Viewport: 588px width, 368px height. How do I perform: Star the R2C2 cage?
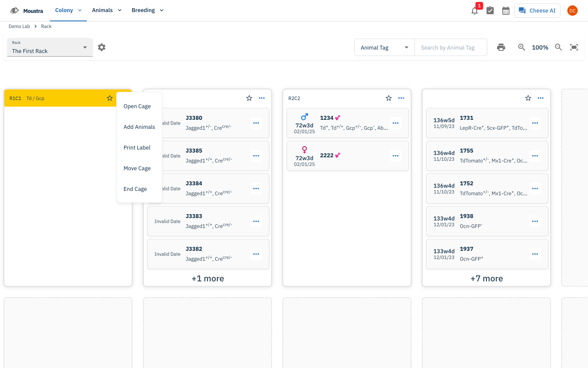point(389,98)
